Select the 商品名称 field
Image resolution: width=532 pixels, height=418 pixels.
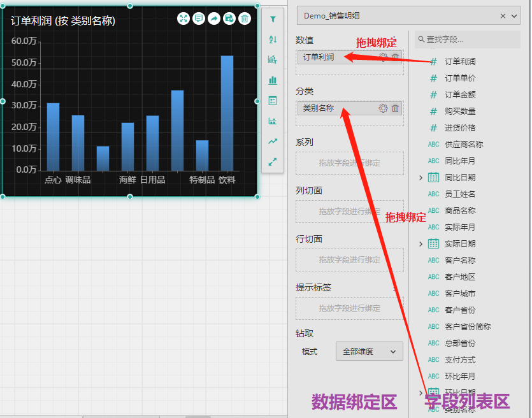click(460, 211)
